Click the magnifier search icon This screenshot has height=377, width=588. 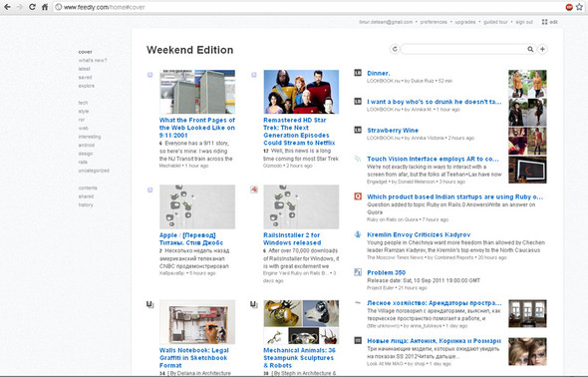tap(530, 49)
